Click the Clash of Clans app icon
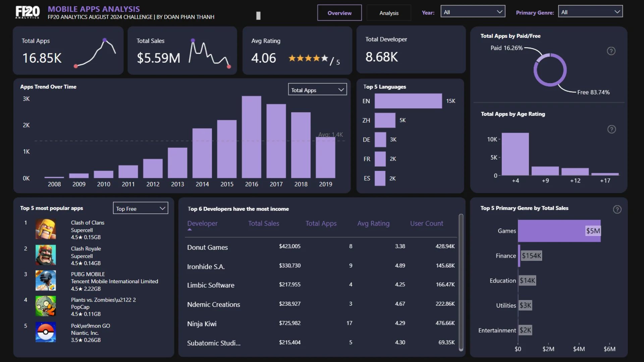This screenshot has width=644, height=362. click(x=46, y=229)
